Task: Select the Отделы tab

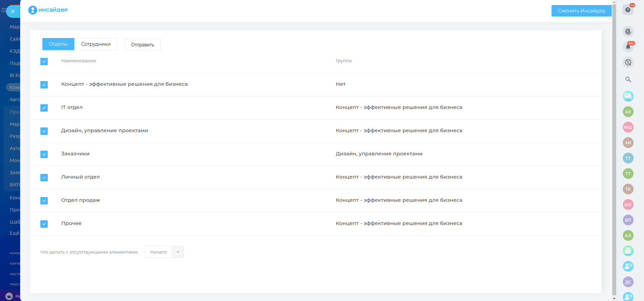Action: pyautogui.click(x=58, y=44)
